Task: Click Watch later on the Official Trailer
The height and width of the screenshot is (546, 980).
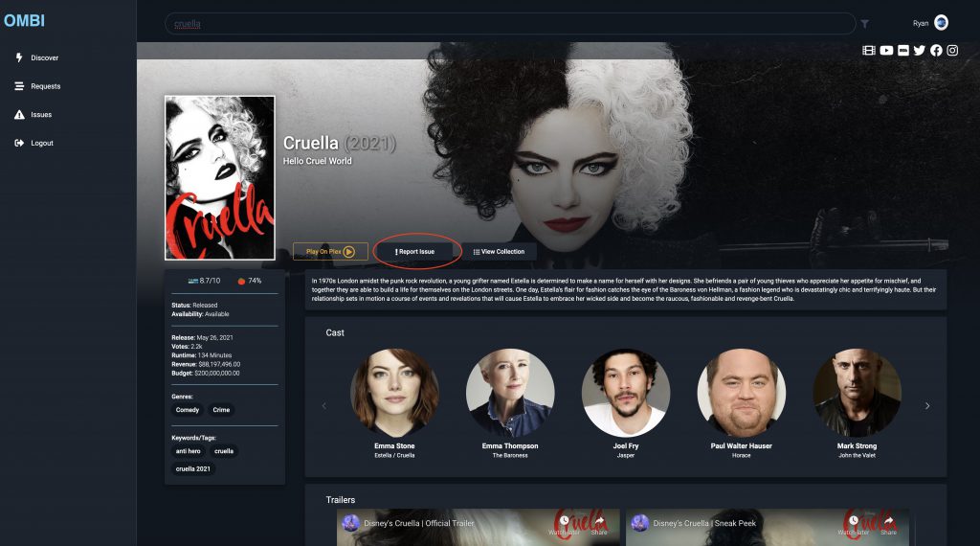Action: click(564, 524)
